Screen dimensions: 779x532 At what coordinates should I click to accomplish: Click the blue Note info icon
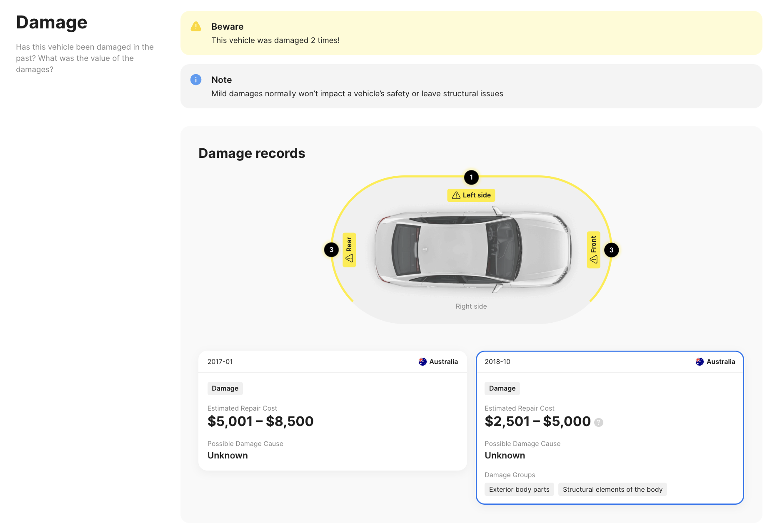point(196,80)
